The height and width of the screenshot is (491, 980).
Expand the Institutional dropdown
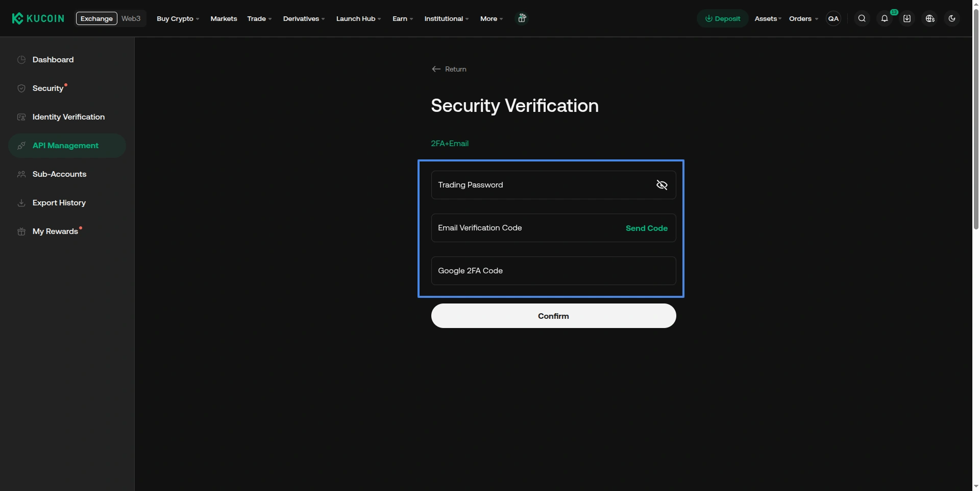[x=447, y=18]
